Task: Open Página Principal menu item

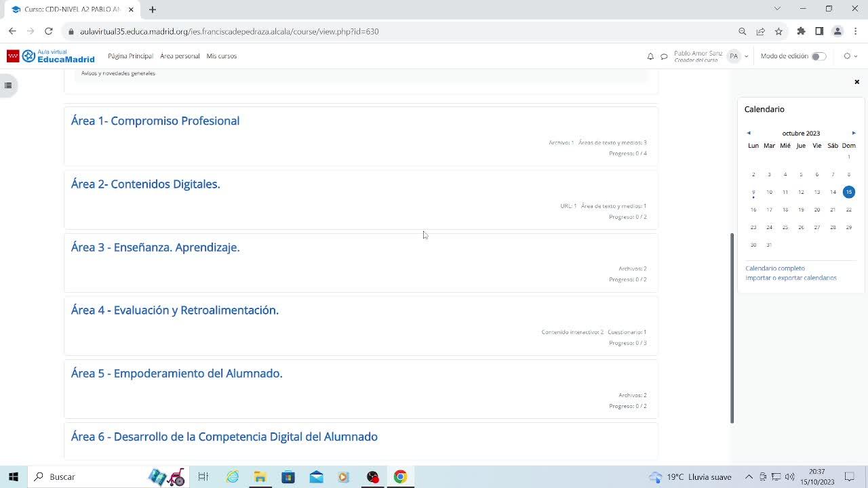Action: tap(130, 56)
